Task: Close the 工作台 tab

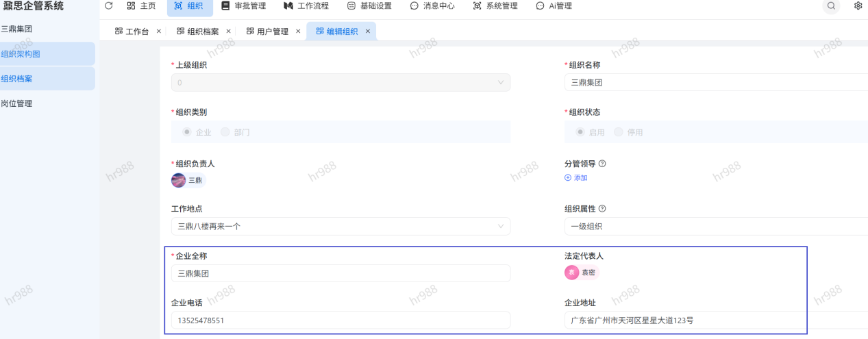Action: (159, 32)
